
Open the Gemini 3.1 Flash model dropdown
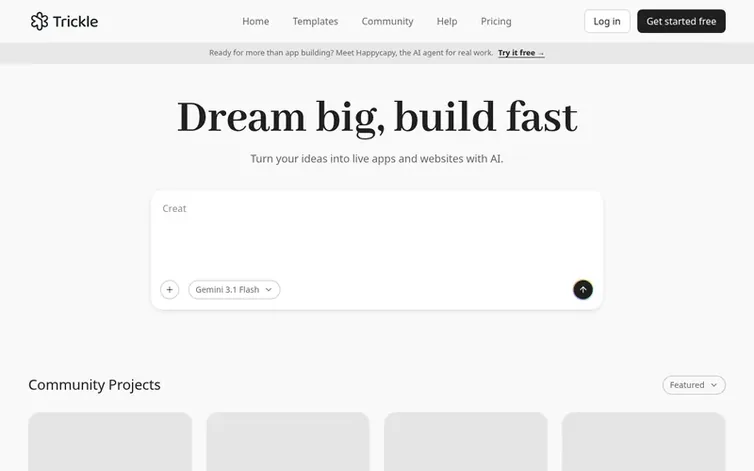(x=234, y=290)
